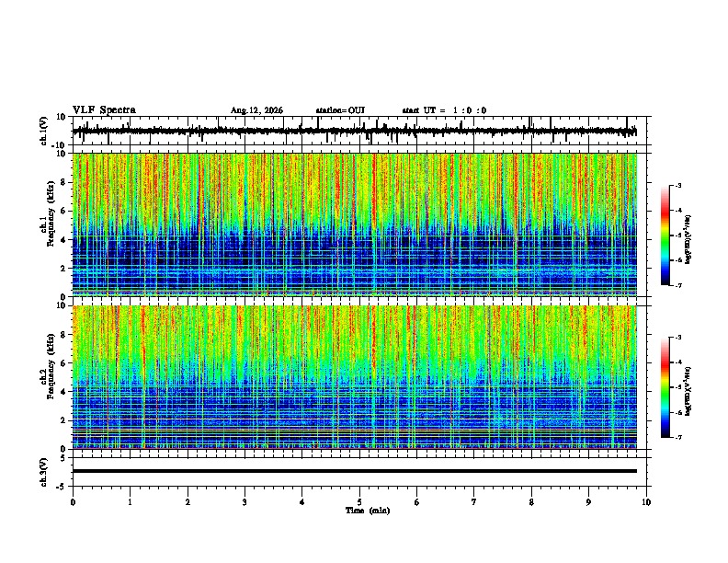
Task: Click the '4' tick on ch.1 frequency axis
Action: pyautogui.click(x=63, y=240)
